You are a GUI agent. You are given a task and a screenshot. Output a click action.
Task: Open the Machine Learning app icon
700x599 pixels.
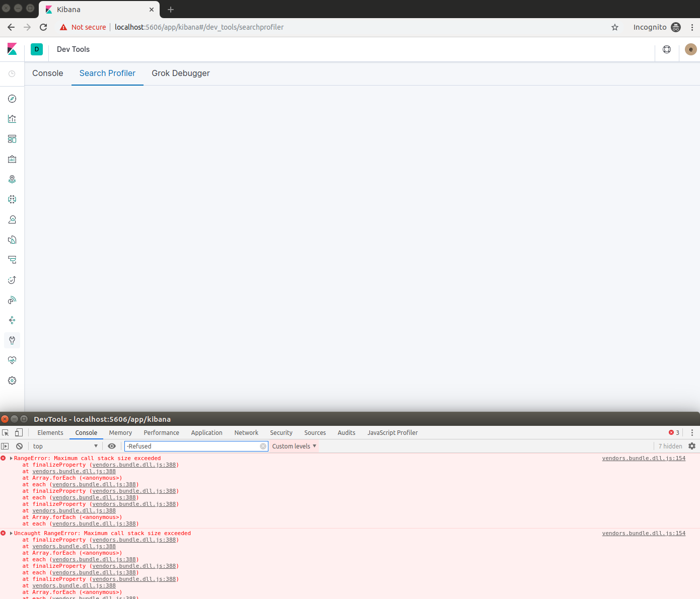pos(12,199)
